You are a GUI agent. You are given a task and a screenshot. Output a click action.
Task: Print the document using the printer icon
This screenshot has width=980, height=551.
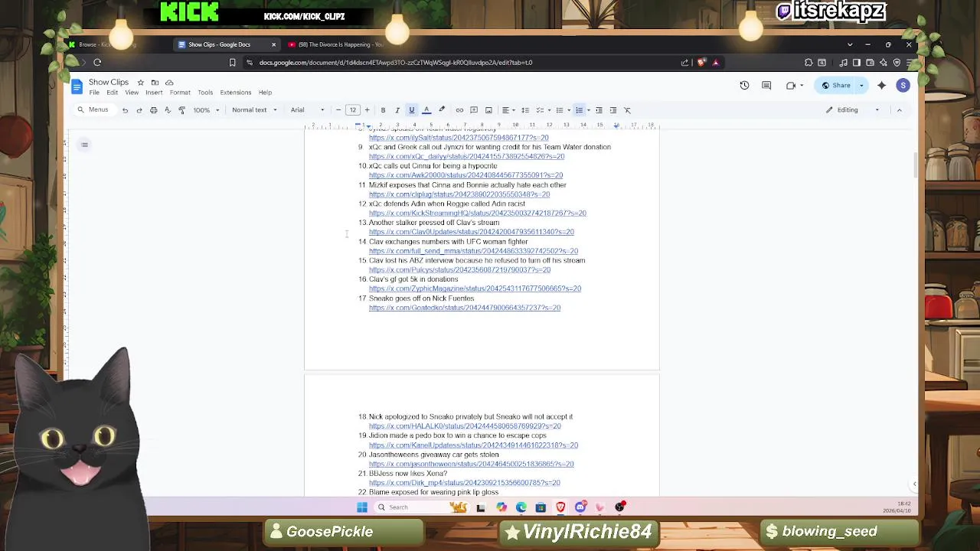[153, 110]
